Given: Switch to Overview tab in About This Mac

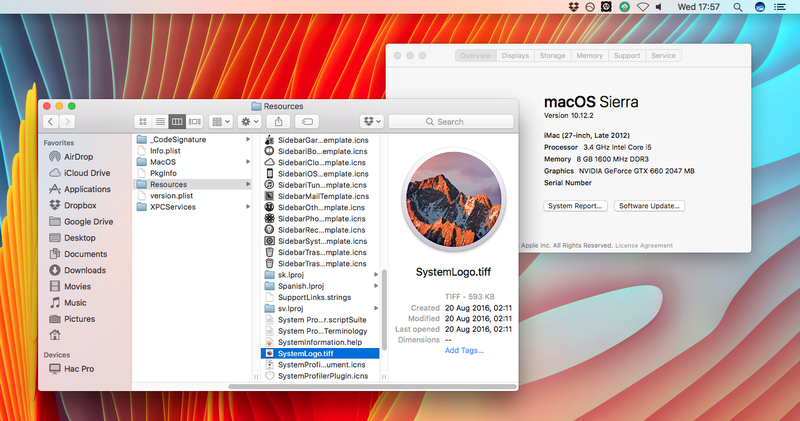Looking at the screenshot, I should click(476, 56).
